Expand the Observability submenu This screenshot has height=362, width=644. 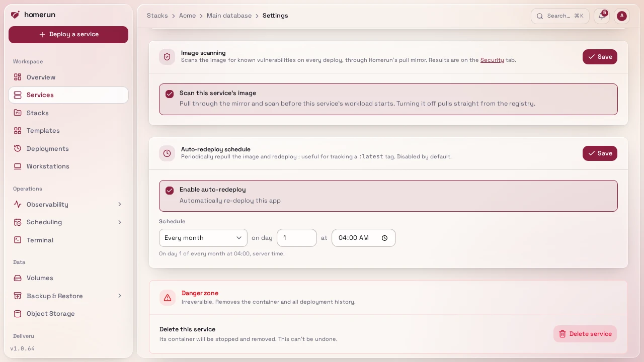pos(120,204)
